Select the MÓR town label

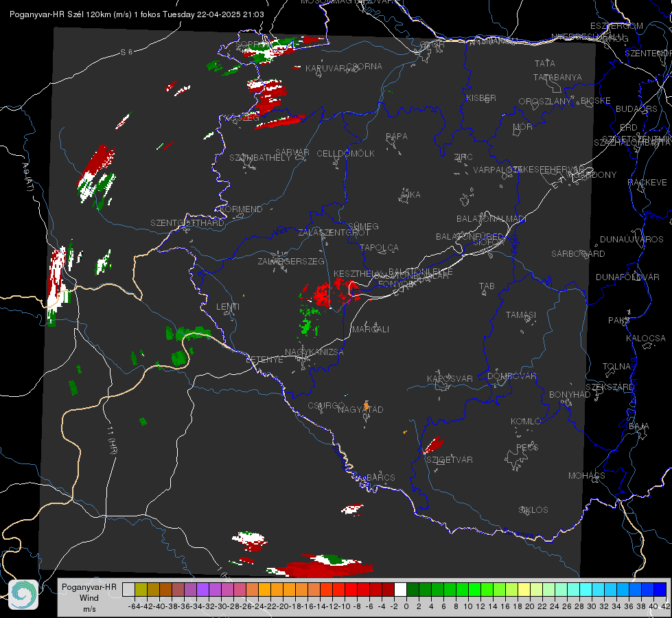point(523,126)
